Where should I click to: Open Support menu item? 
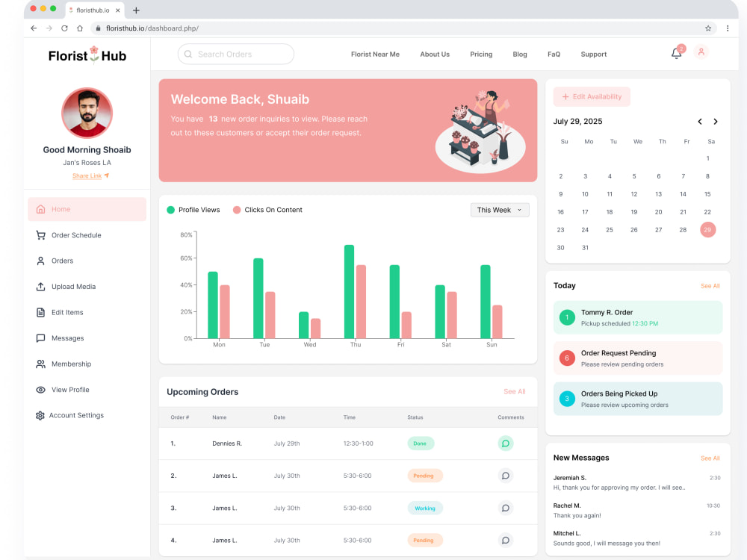click(594, 55)
